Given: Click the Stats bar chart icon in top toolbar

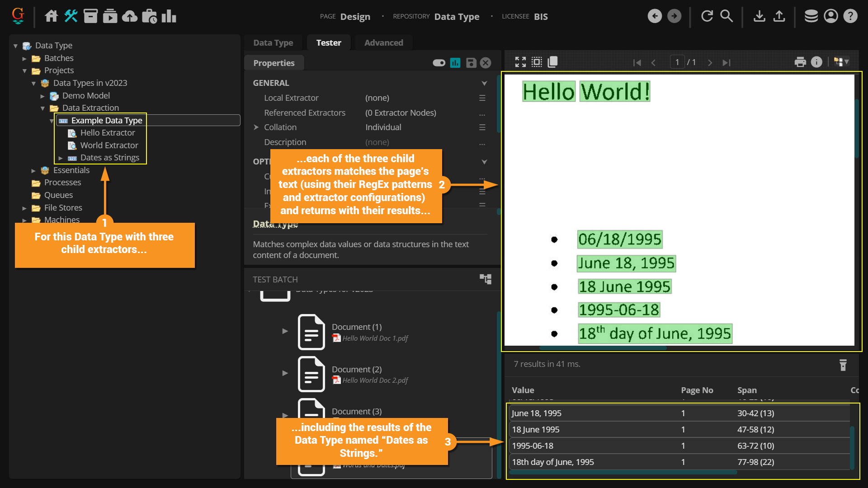Looking at the screenshot, I should [169, 16].
